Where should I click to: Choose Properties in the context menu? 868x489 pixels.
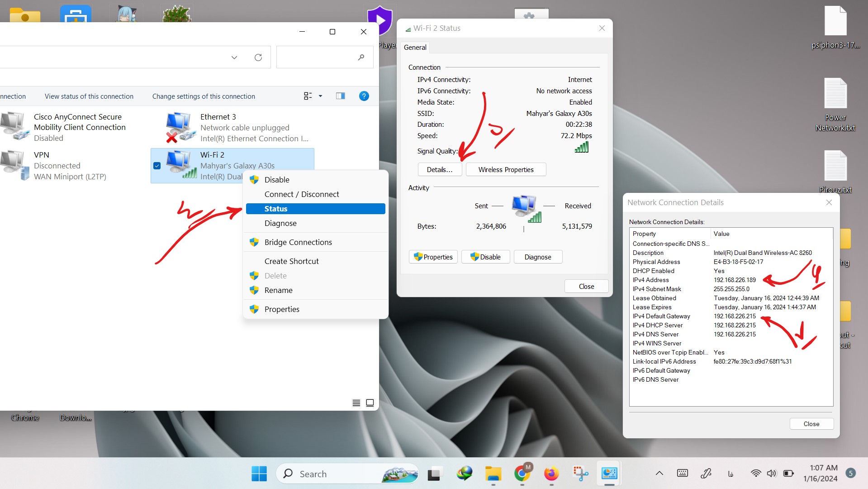pyautogui.click(x=316, y=309)
